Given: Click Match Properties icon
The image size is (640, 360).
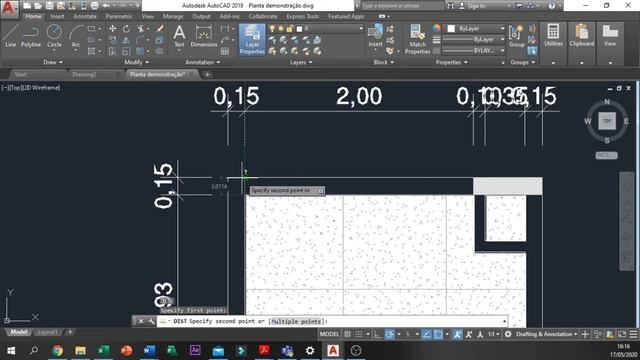Looking at the screenshot, I should pos(417,39).
